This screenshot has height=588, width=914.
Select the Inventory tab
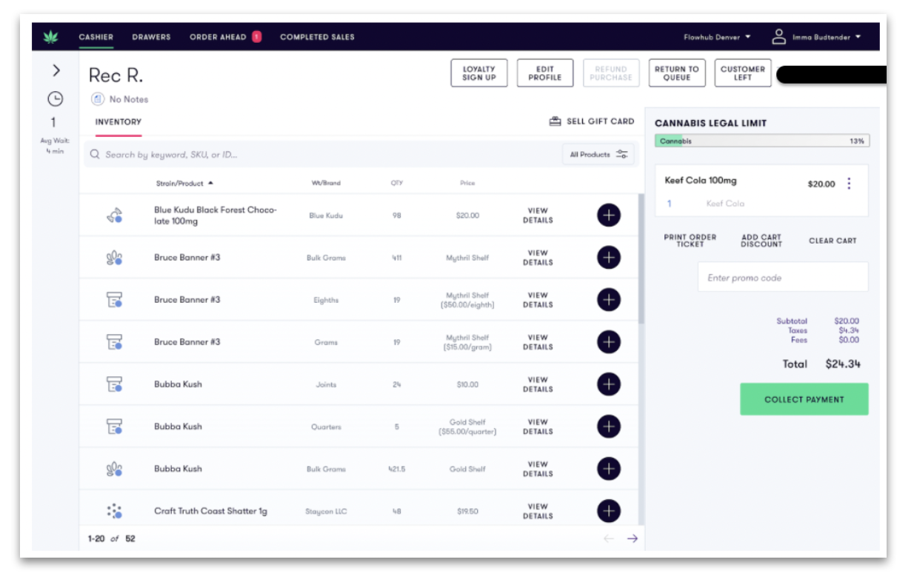point(119,122)
